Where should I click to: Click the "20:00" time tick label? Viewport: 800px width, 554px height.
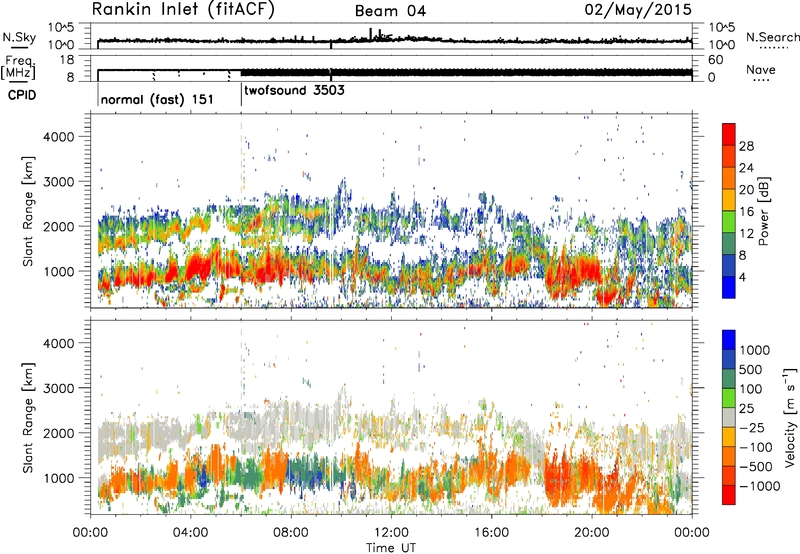click(591, 533)
